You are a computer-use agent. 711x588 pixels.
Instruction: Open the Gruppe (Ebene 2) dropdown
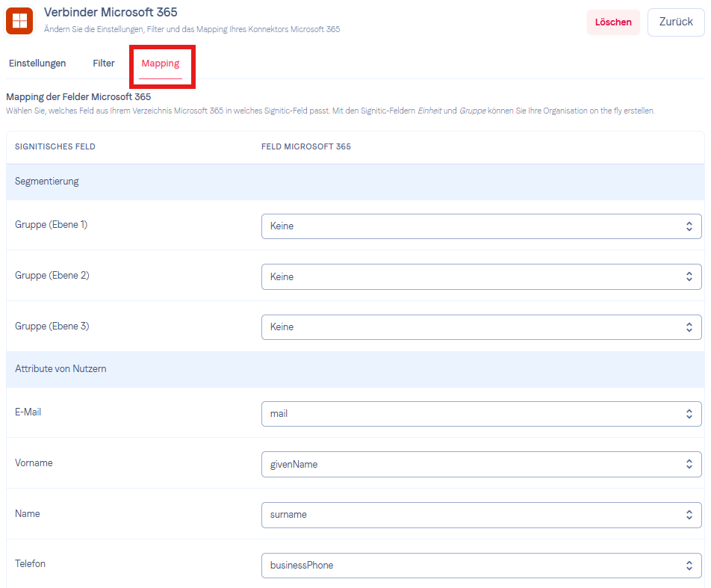click(481, 276)
